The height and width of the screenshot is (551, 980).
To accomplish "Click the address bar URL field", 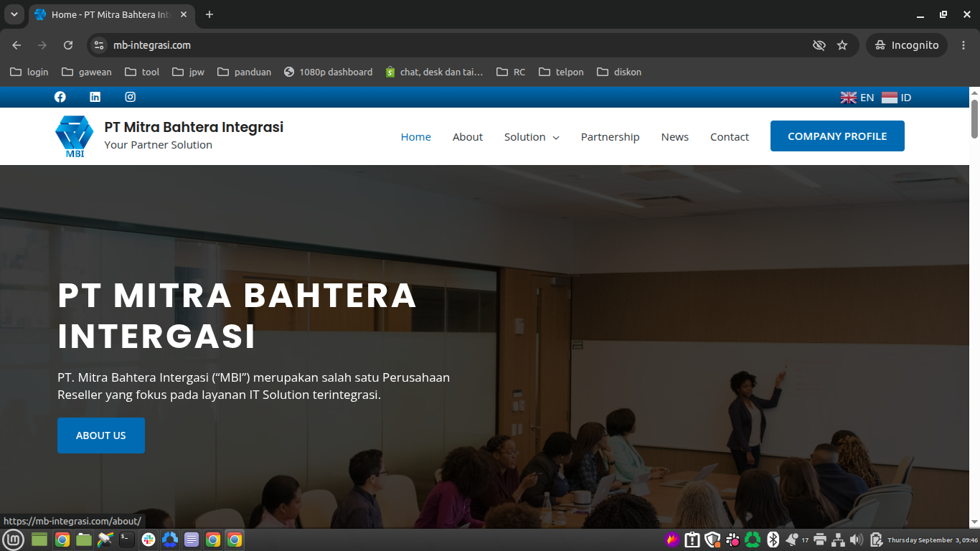I will click(459, 45).
